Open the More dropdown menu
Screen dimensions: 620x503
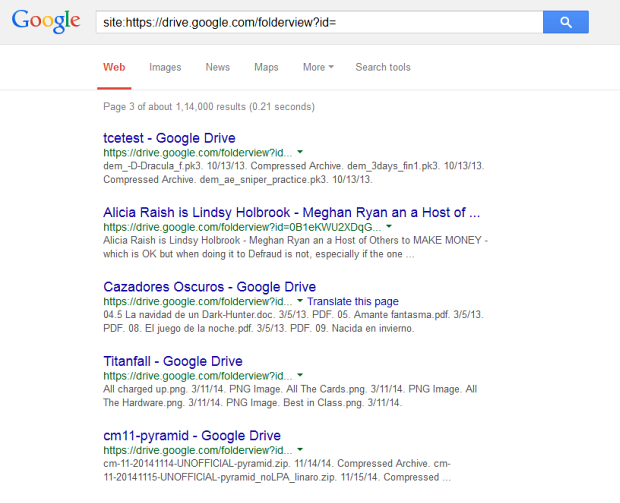pyautogui.click(x=318, y=67)
